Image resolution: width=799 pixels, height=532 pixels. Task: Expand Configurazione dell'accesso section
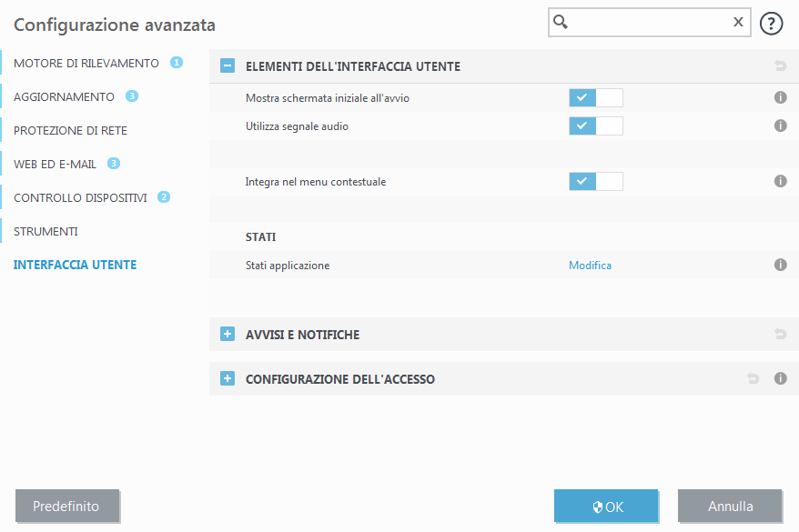coord(227,378)
